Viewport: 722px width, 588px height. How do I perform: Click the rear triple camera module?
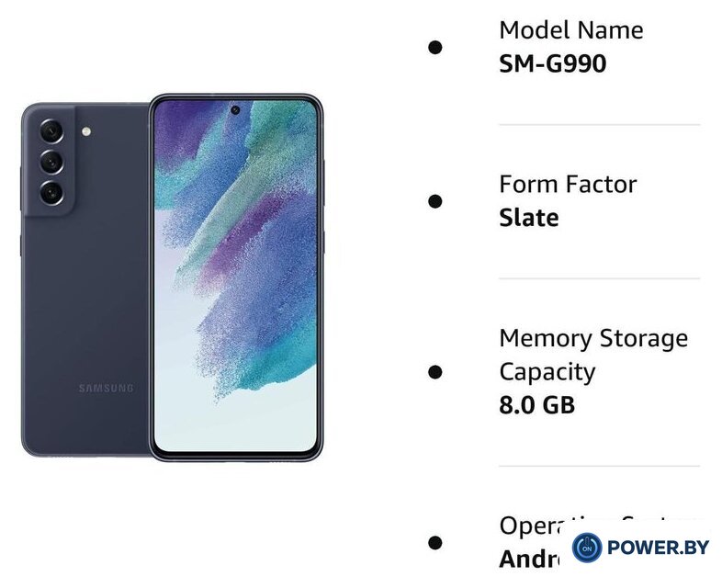pyautogui.click(x=51, y=161)
